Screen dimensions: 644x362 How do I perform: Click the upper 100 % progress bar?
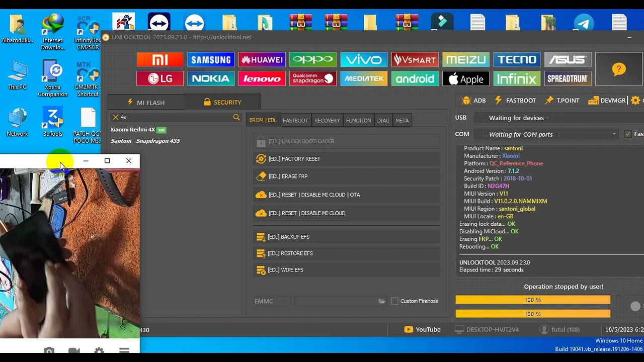(533, 300)
